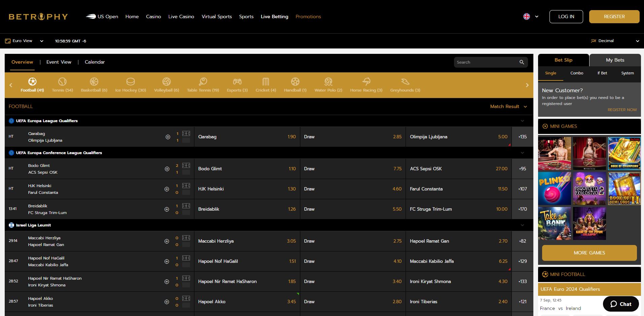644x316 pixels.
Task: Bet on Ironi Tiberias at 2.40
Action: (459, 302)
